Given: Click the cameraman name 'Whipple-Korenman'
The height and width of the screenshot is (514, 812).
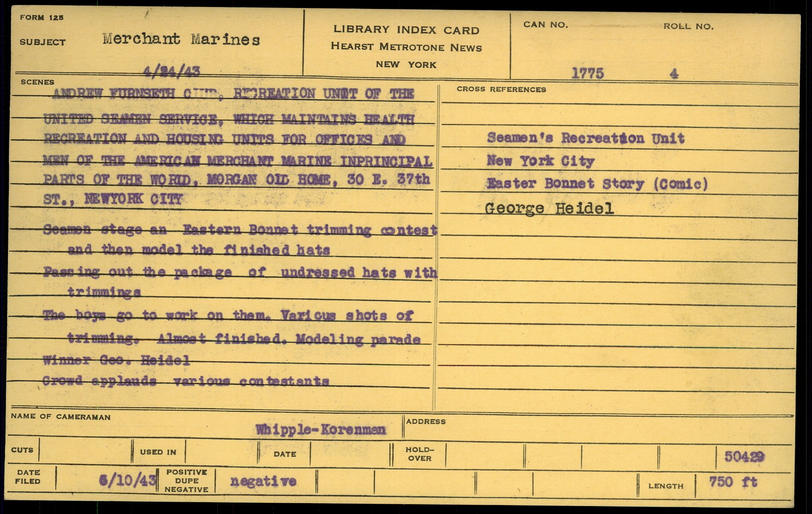Looking at the screenshot, I should tap(321, 429).
